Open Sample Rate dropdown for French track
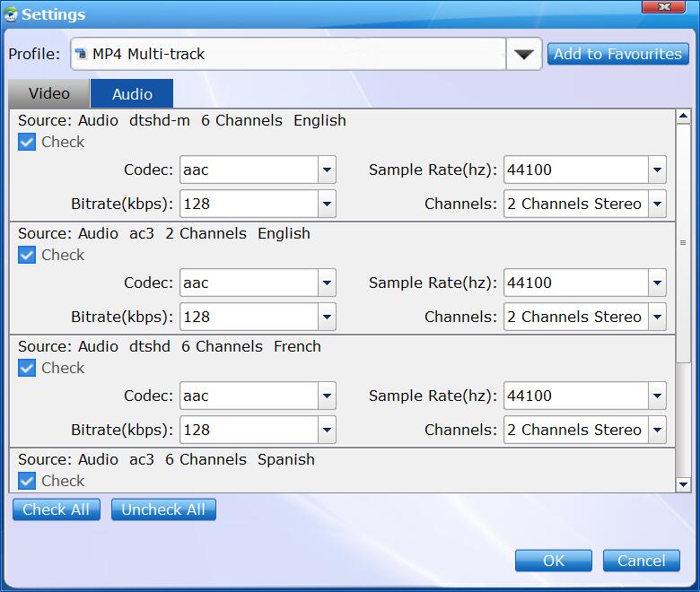 pos(657,396)
